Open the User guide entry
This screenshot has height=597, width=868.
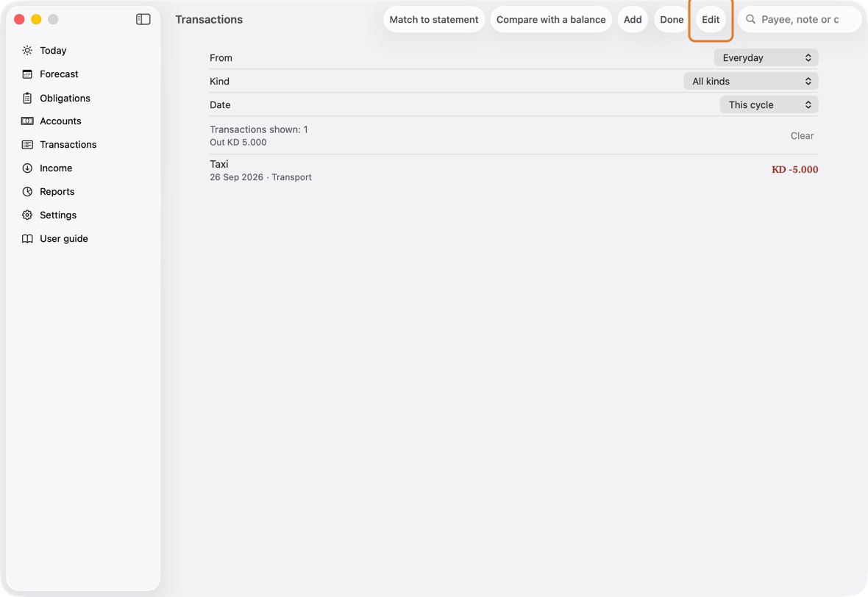pos(64,238)
